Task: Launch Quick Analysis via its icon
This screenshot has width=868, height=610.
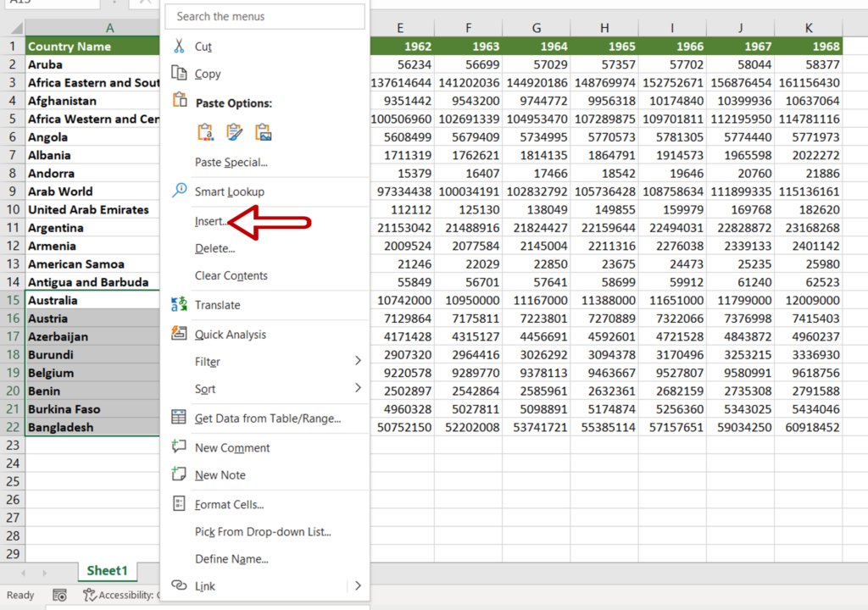Action: 181,334
